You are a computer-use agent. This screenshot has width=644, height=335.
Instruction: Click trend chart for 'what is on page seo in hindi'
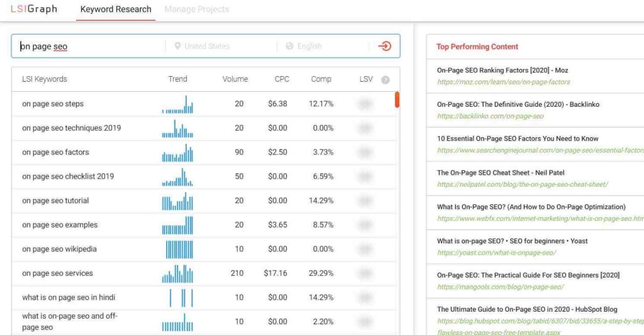tap(181, 298)
